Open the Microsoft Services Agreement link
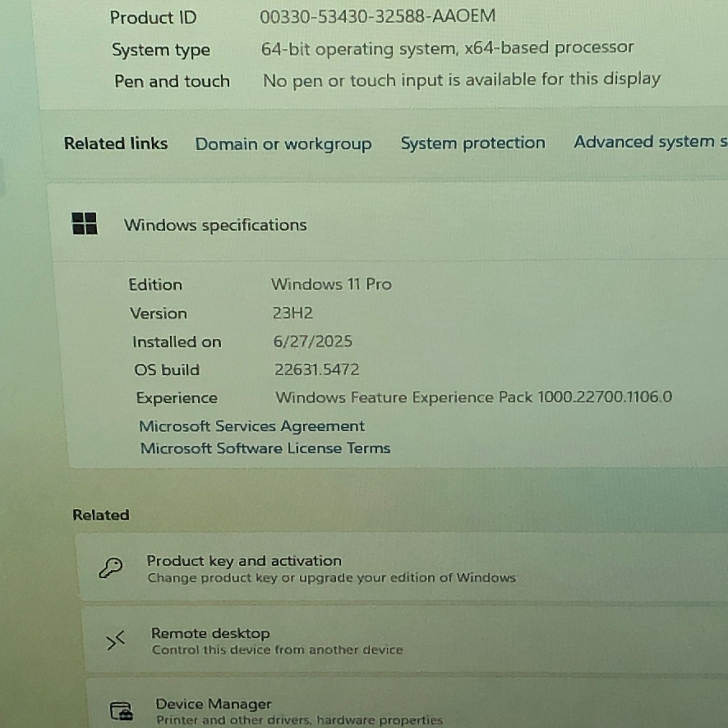Screen dimensions: 728x728 click(x=251, y=426)
